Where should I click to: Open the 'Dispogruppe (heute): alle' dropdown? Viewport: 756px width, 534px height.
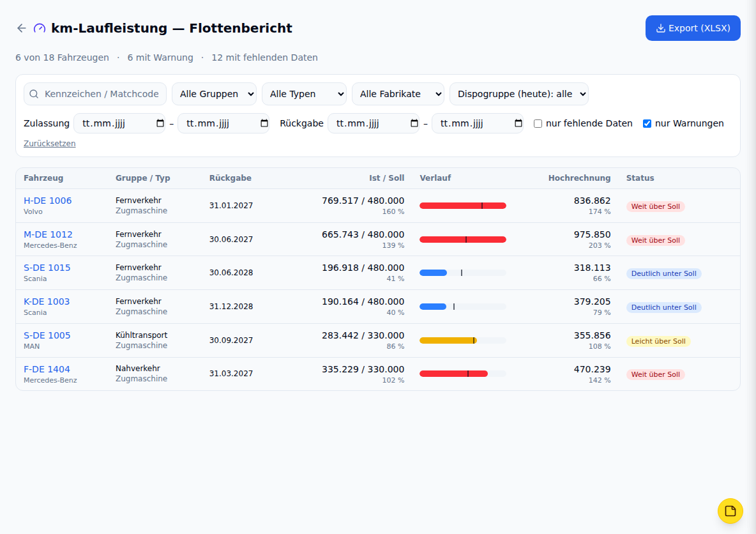(x=518, y=94)
